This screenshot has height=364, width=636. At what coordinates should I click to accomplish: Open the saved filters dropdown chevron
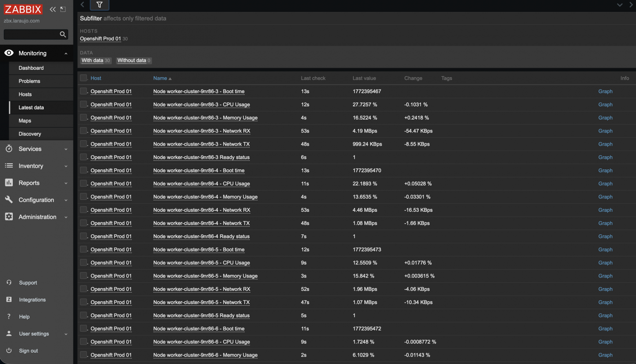tap(620, 5)
